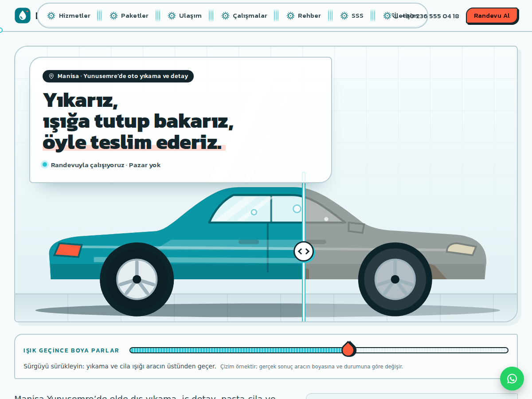
Task: Click the orange droplet slider thumb
Action: [x=348, y=349]
